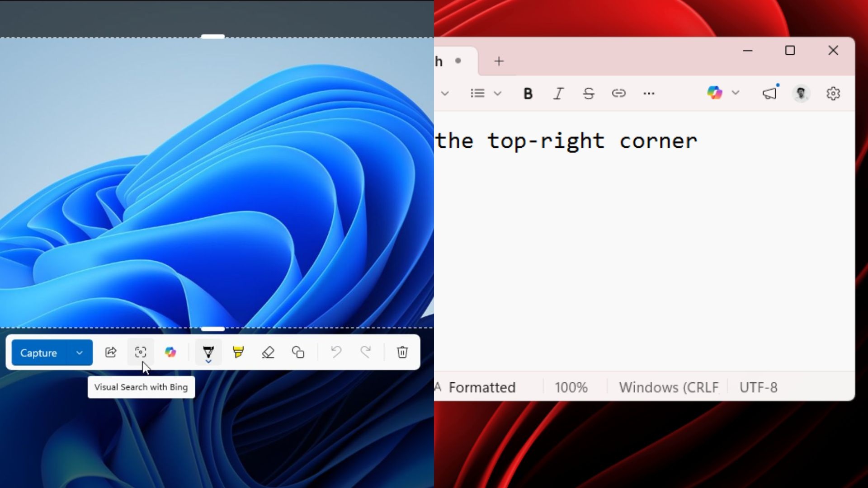Toggle italic formatting

[x=558, y=94]
